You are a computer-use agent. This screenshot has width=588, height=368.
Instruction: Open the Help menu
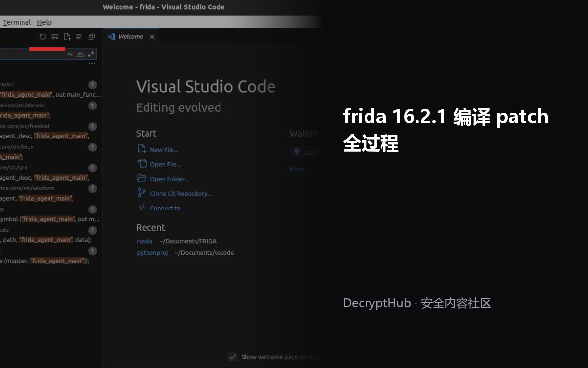pyautogui.click(x=44, y=22)
